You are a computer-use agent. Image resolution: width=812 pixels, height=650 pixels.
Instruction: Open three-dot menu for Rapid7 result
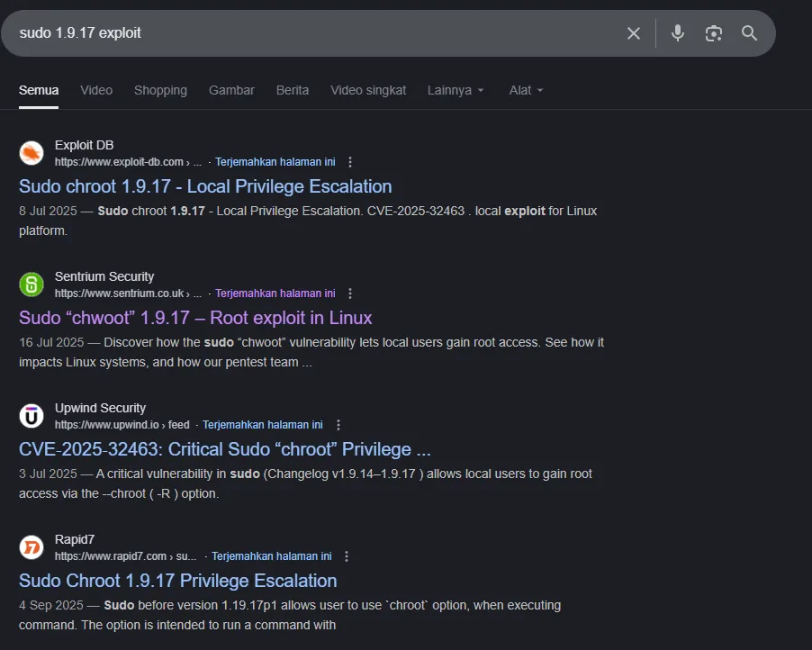tap(347, 556)
